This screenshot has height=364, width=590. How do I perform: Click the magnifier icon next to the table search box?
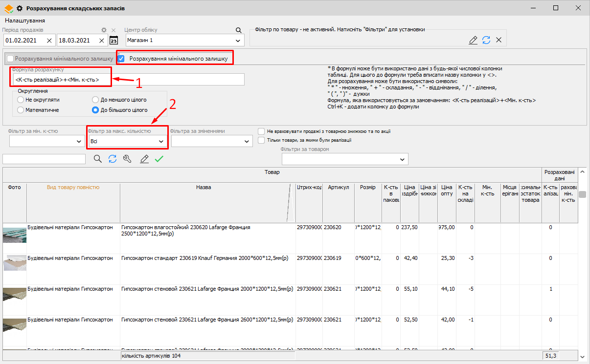click(x=97, y=159)
